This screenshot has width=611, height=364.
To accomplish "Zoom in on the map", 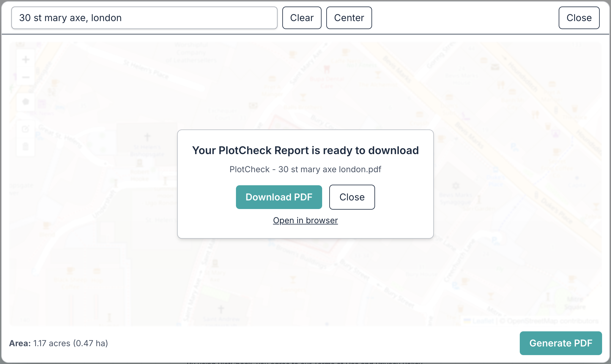I will 26,59.
